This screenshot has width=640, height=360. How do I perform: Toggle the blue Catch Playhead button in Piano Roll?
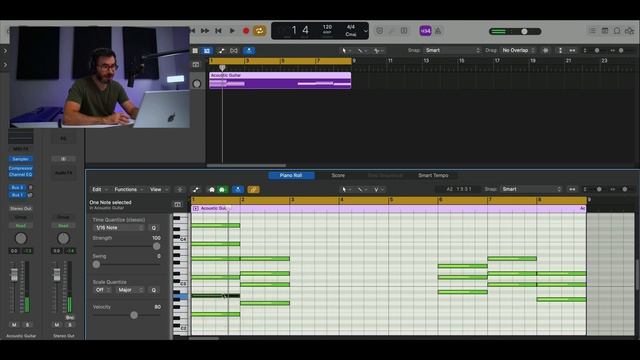[238, 189]
